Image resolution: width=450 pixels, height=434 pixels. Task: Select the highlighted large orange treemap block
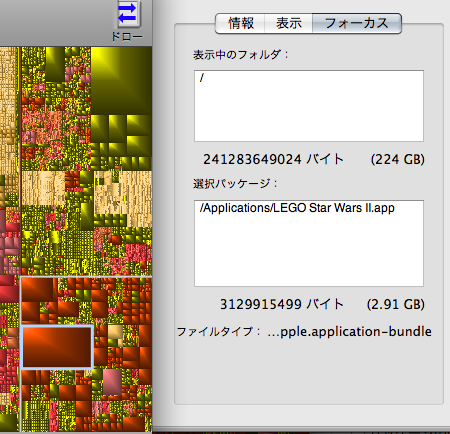[57, 347]
